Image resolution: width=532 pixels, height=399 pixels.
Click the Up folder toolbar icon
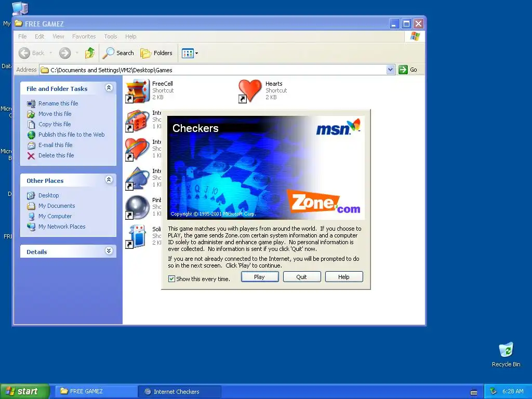point(89,53)
